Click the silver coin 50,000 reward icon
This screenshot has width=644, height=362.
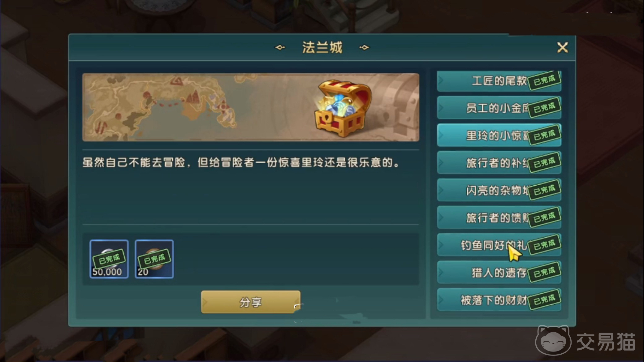pos(109,259)
